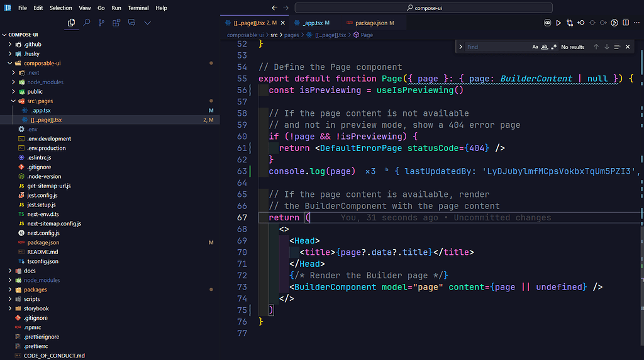Go back with the navigation arrow
Viewport: 644px width, 360px height.
274,8
